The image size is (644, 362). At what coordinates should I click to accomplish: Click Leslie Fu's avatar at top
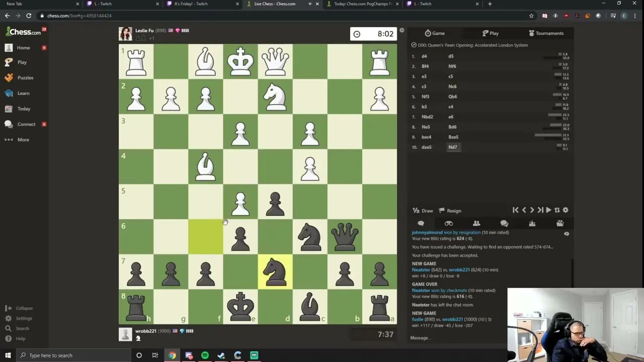[125, 34]
